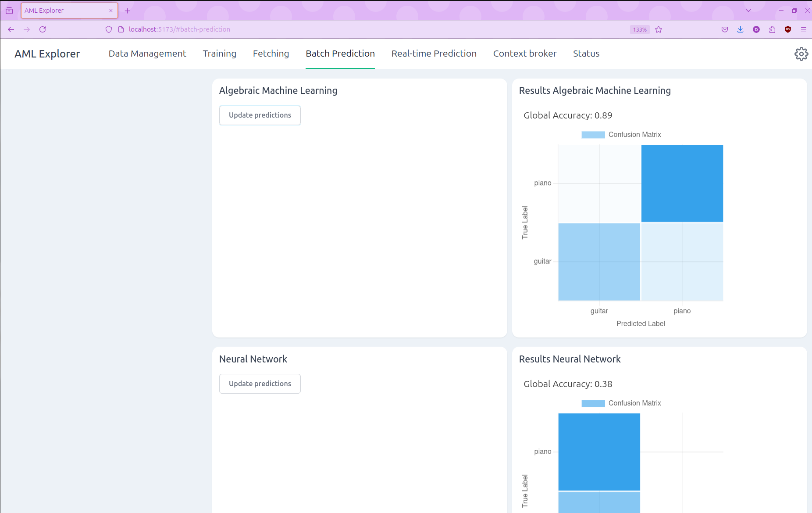The image size is (812, 513).
Task: Switch to the Training tab
Action: (219, 54)
